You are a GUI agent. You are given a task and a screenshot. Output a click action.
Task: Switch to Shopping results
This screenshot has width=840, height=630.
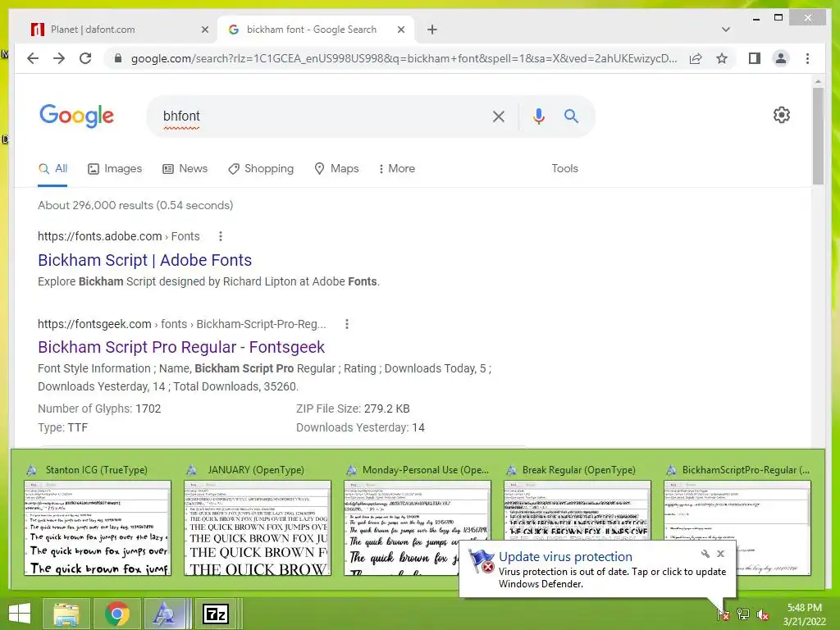pos(261,169)
